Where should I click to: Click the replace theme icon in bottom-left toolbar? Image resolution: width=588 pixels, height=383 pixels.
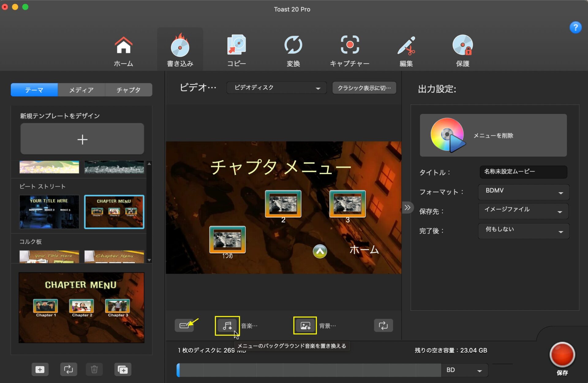point(68,370)
